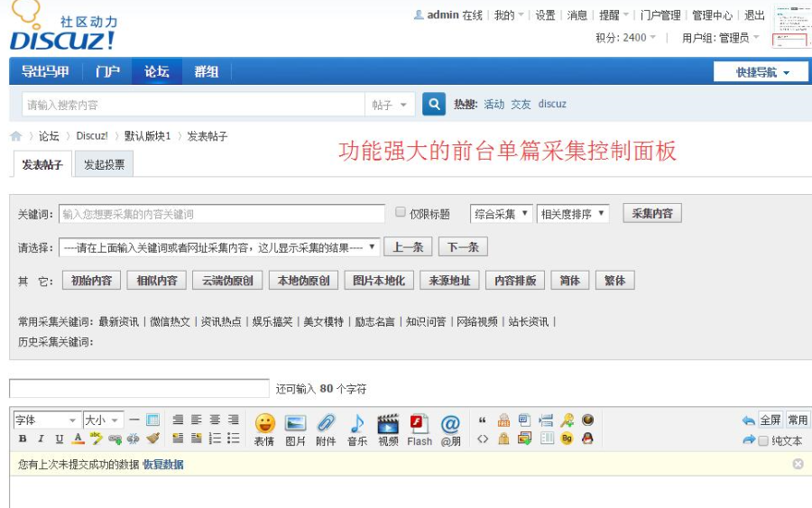Insert a video with 视频 icon
812x508 pixels.
point(388,429)
